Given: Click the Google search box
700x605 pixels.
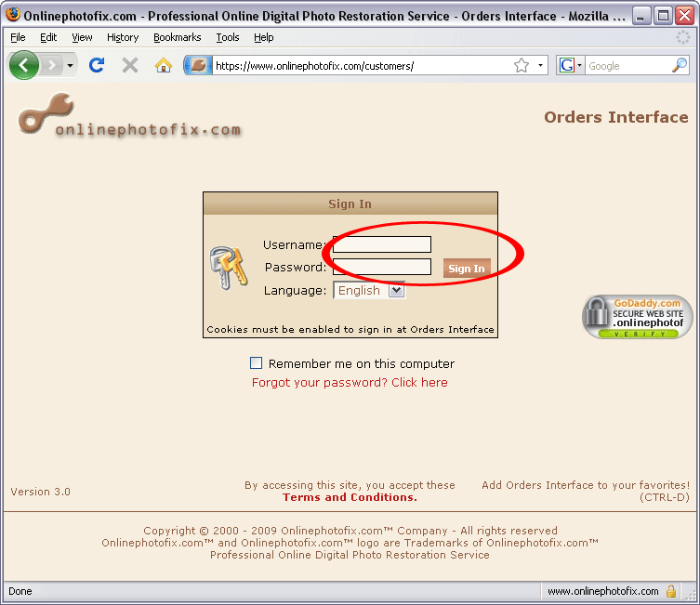Looking at the screenshot, I should point(628,66).
